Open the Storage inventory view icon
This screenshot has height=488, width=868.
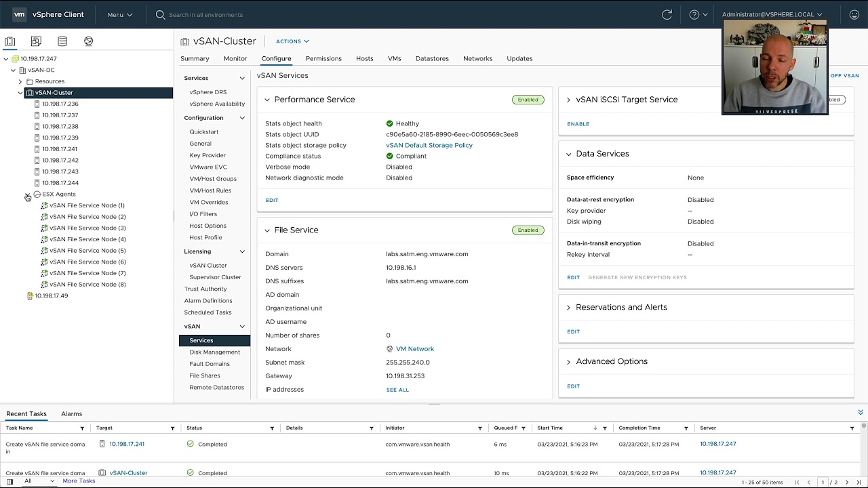[x=62, y=41]
